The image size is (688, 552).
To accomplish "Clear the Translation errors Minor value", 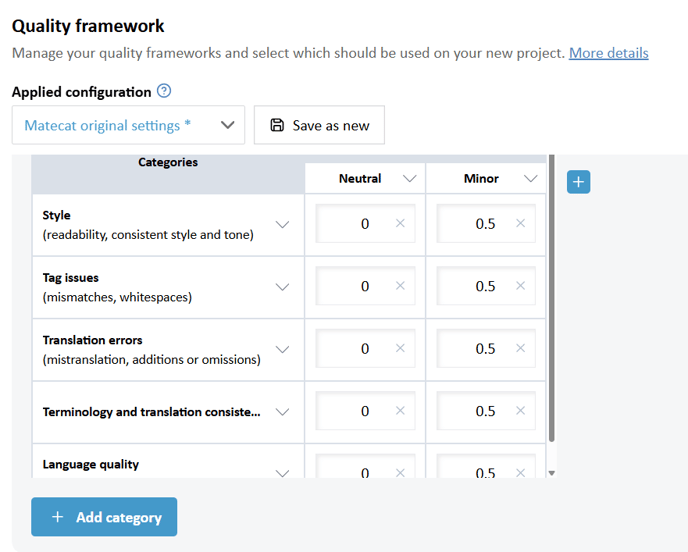I will [520, 348].
